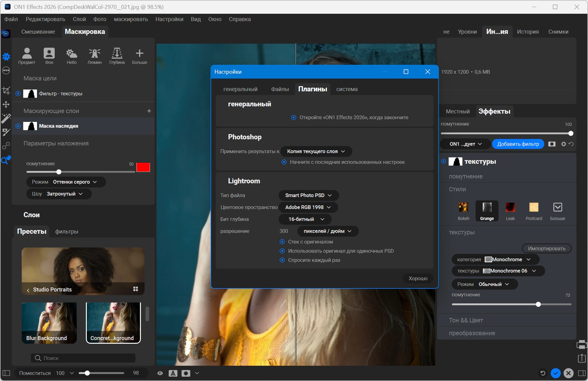Image resolution: width=588 pixels, height=381 pixels.
Task: Open '16-битный' bit depth dropdown
Action: point(305,219)
